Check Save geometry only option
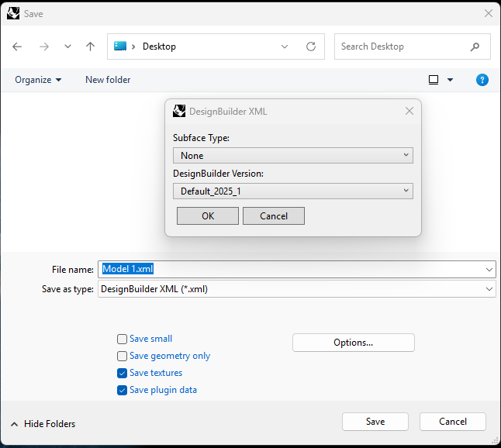Image resolution: width=501 pixels, height=448 pixels. point(122,356)
